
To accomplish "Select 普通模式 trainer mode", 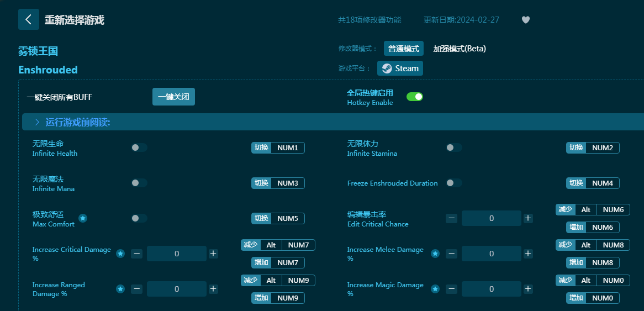I will click(x=404, y=49).
